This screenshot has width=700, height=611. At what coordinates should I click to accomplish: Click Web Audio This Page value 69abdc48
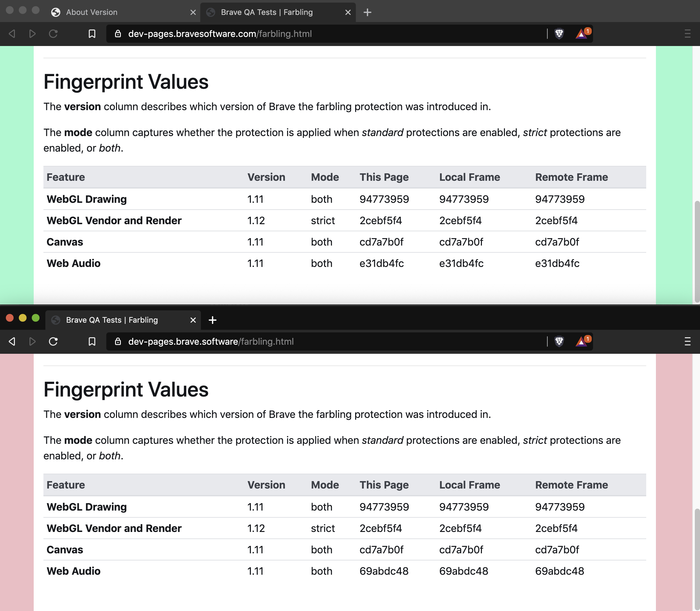point(384,571)
